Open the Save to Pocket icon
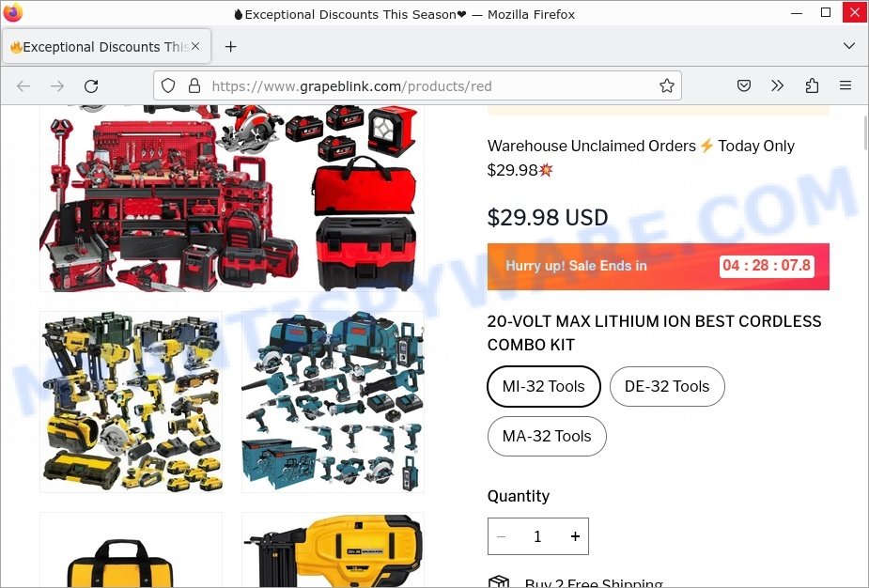 pyautogui.click(x=744, y=85)
